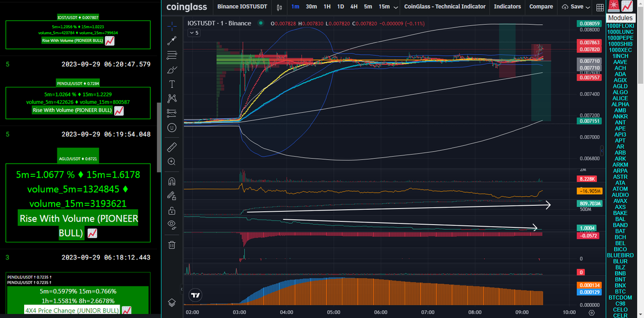
Task: Open the Indicators dialog
Action: tap(507, 7)
